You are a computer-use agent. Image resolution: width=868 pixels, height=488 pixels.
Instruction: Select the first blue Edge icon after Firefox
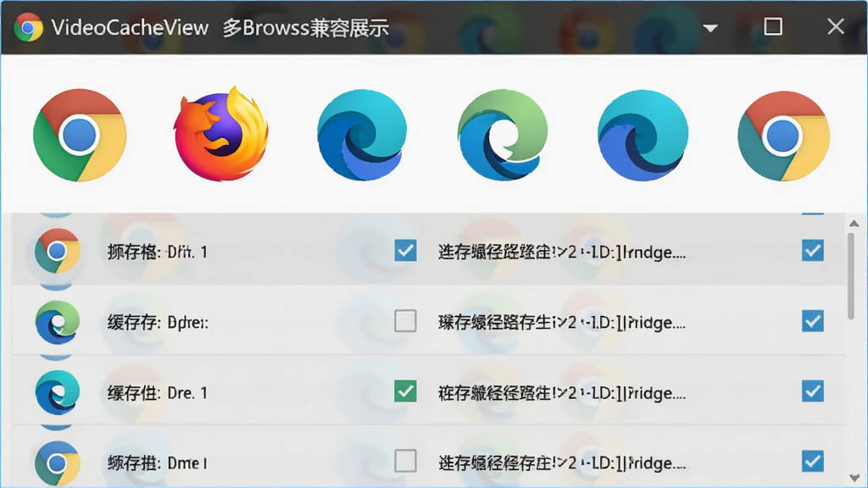[x=362, y=135]
